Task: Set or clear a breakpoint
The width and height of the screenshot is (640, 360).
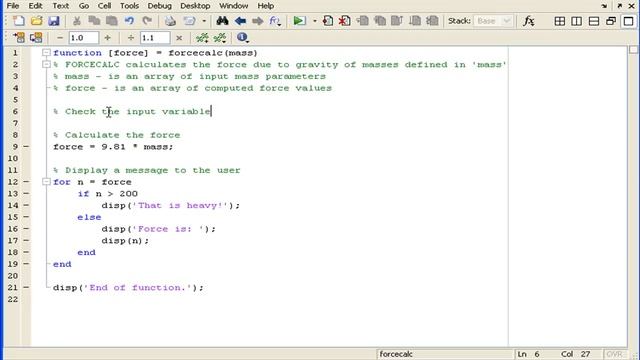Action: pyautogui.click(x=327, y=21)
